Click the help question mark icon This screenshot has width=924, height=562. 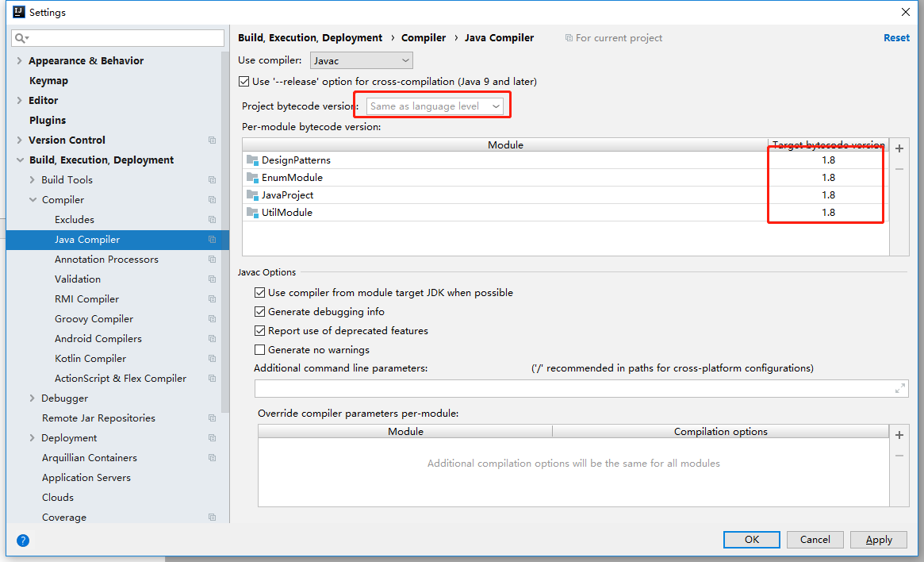coord(22,541)
